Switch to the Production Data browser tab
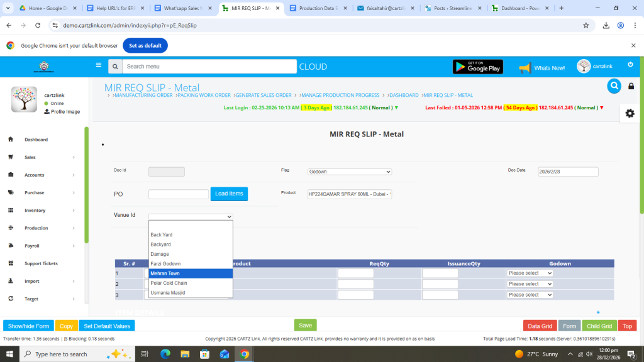The width and height of the screenshot is (644, 362). coord(317,8)
